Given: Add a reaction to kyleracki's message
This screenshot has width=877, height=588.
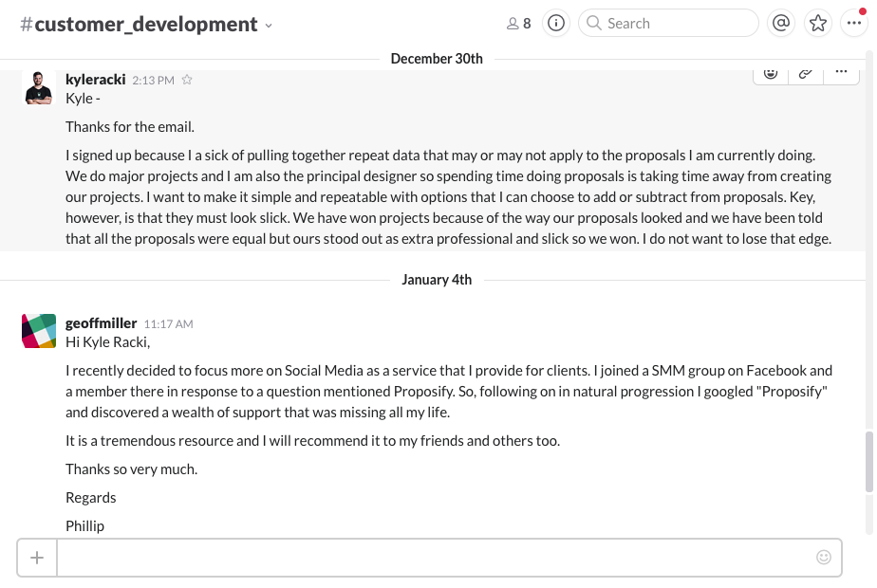Looking at the screenshot, I should pos(771,73).
